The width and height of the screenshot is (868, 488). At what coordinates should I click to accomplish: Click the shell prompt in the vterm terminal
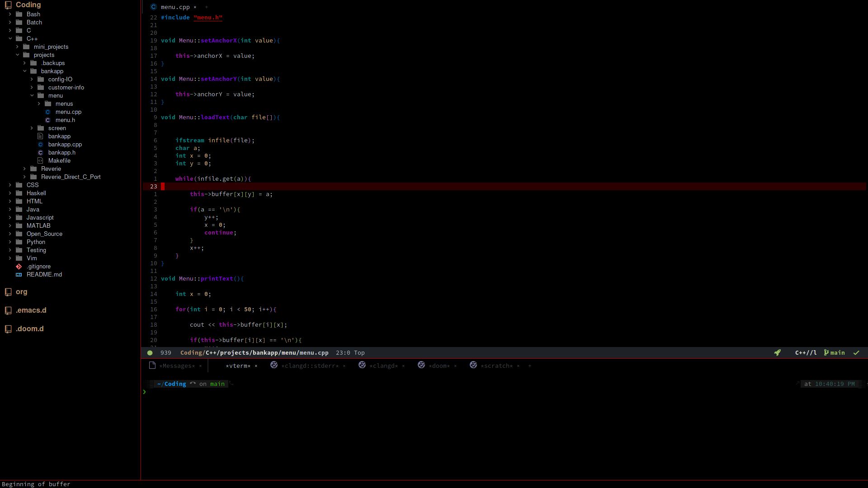point(145,392)
